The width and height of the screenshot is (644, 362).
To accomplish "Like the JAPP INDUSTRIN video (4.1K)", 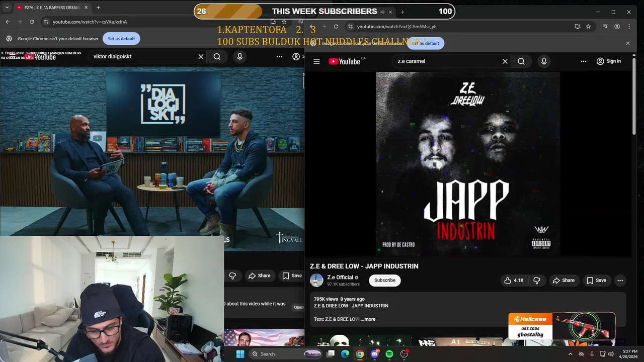I will tap(514, 280).
